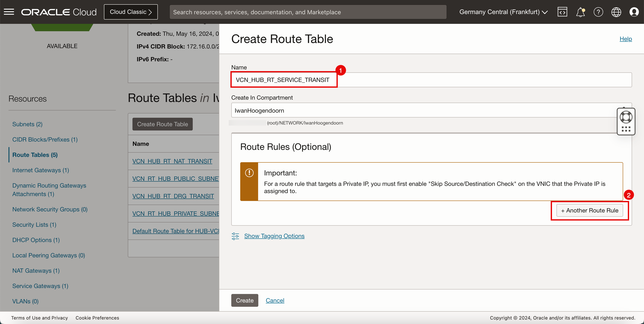Image resolution: width=644 pixels, height=324 pixels.
Task: Open the globe/language selector icon
Action: tap(616, 12)
